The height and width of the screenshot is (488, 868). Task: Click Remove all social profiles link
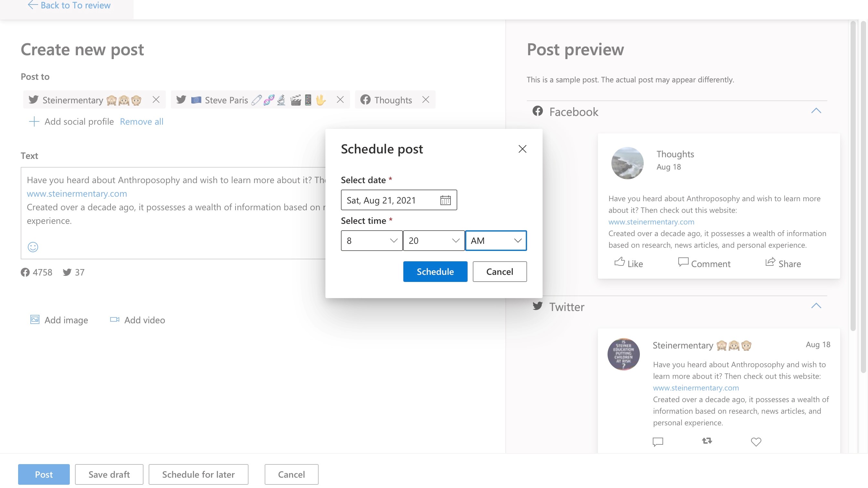click(x=141, y=121)
